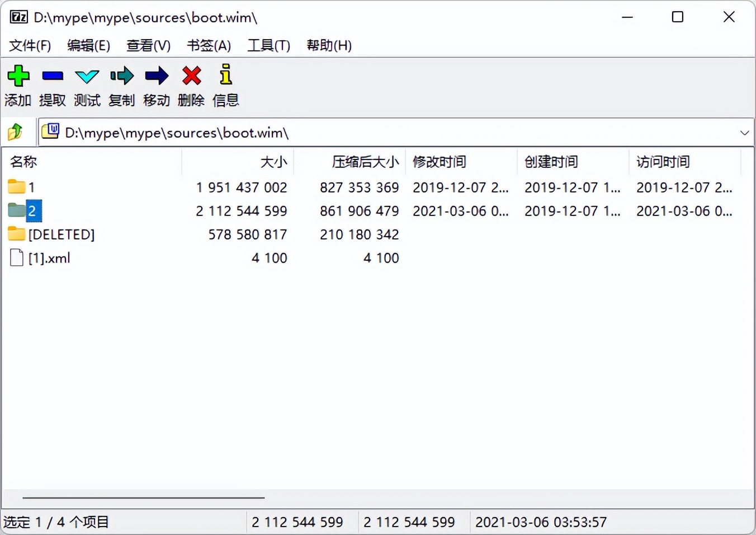Viewport: 756px width, 535px height.
Task: Open the 文件(F) menu
Action: click(29, 45)
